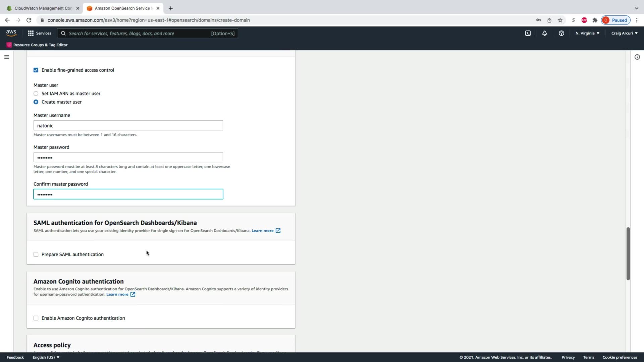Bookmark page with star icon
This screenshot has height=362, width=644.
(560, 20)
